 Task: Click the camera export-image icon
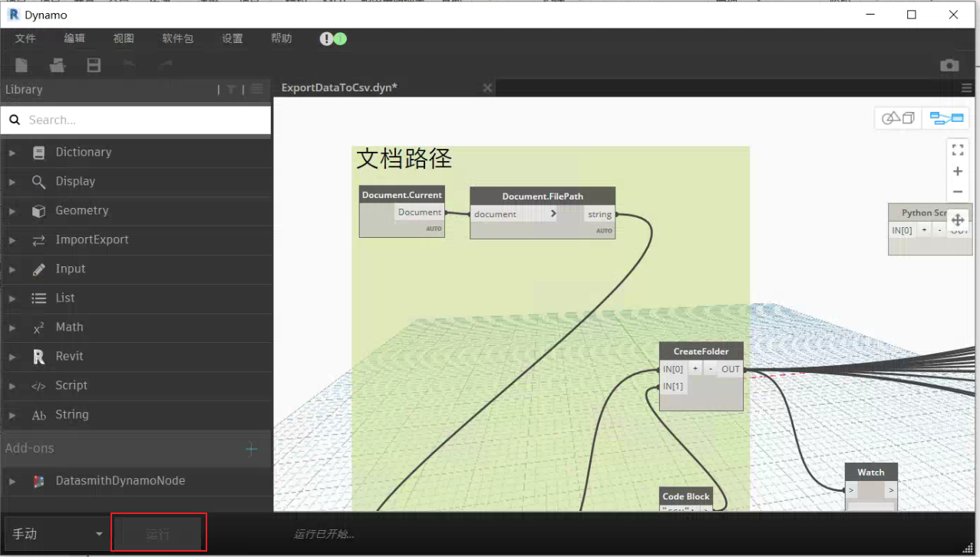click(949, 65)
